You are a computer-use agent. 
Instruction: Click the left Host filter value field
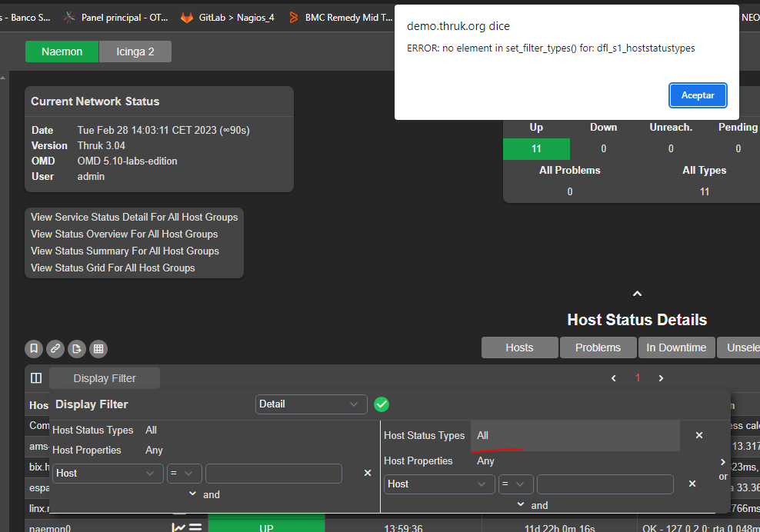274,474
